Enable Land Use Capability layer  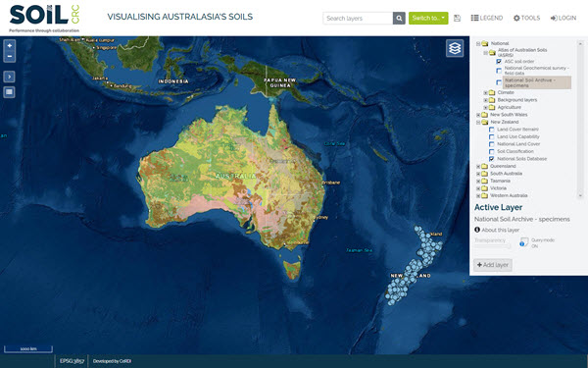coord(492,136)
